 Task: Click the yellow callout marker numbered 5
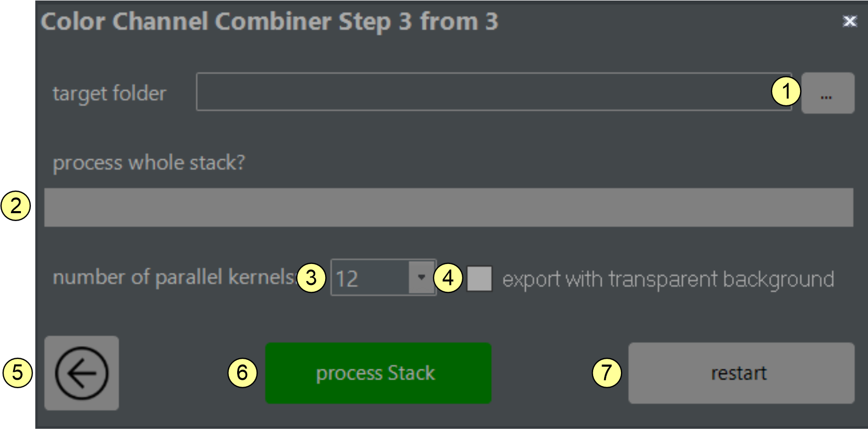(18, 372)
